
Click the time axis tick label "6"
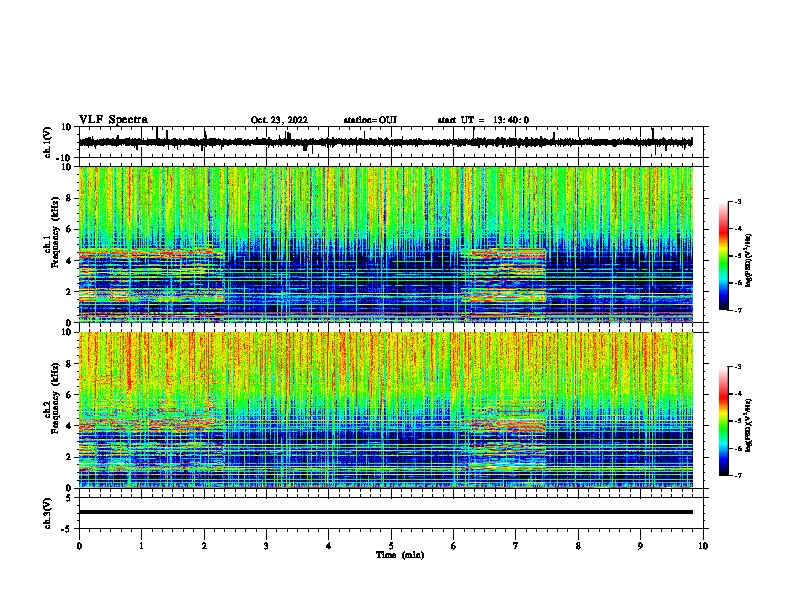coord(453,546)
